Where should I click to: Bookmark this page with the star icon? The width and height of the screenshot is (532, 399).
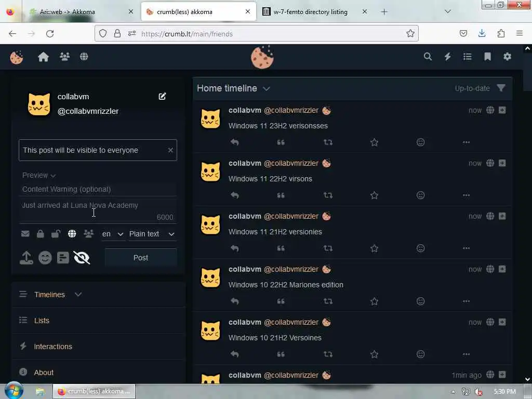tap(410, 33)
